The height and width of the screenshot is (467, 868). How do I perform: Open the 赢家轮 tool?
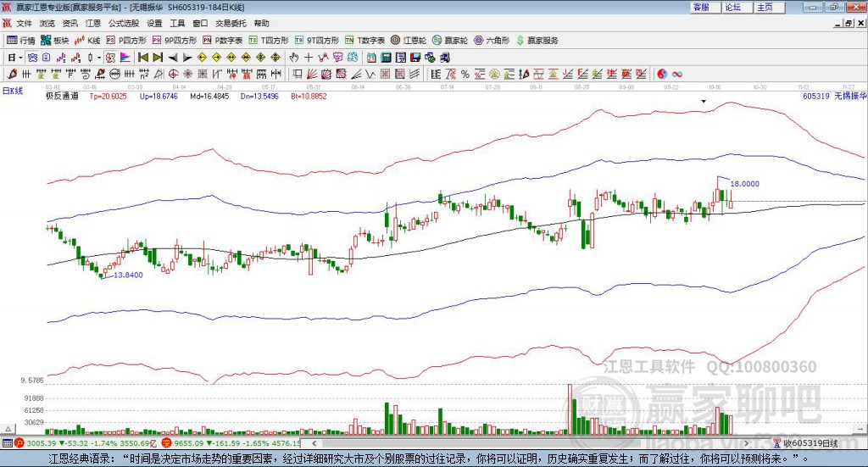[450, 41]
